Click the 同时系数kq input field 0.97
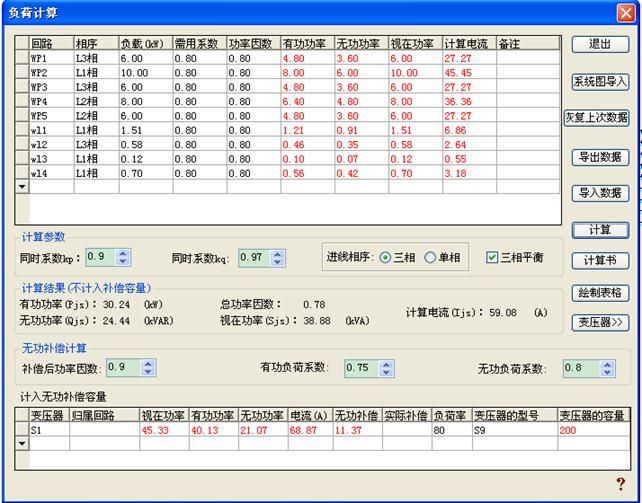The image size is (642, 503). (255, 258)
